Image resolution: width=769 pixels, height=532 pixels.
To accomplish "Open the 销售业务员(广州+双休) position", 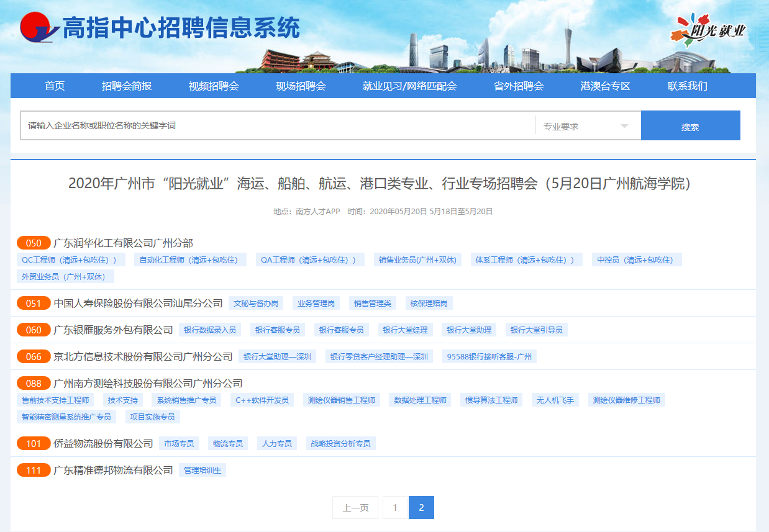I will coord(418,259).
